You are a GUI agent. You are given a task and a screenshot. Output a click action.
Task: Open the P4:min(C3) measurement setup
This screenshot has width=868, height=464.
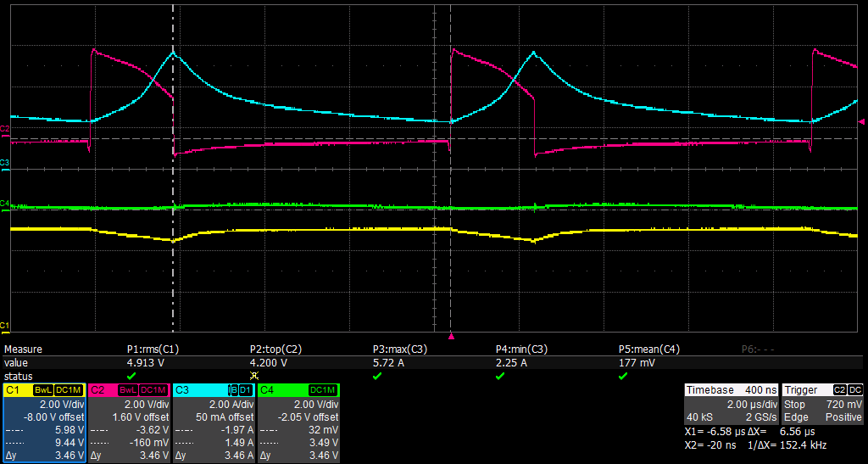521,349
